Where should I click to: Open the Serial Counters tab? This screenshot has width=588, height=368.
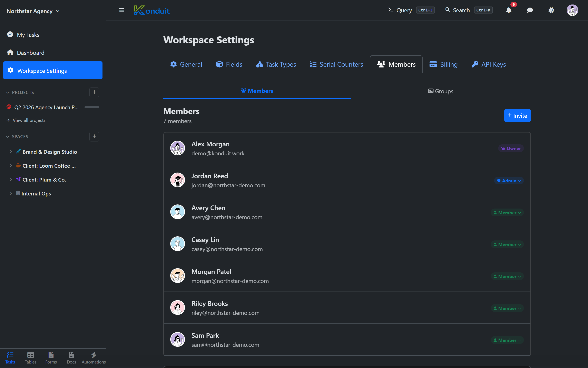point(336,64)
